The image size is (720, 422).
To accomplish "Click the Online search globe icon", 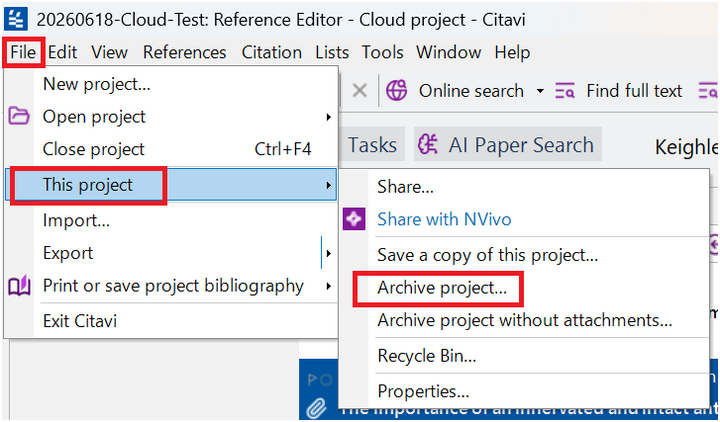I will 396,90.
